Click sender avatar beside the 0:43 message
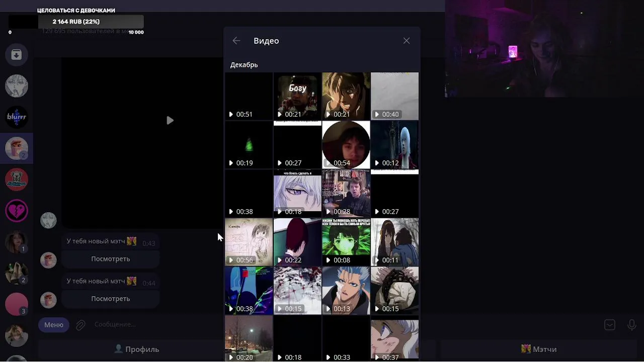Image resolution: width=644 pixels, height=362 pixels. pyautogui.click(x=48, y=260)
